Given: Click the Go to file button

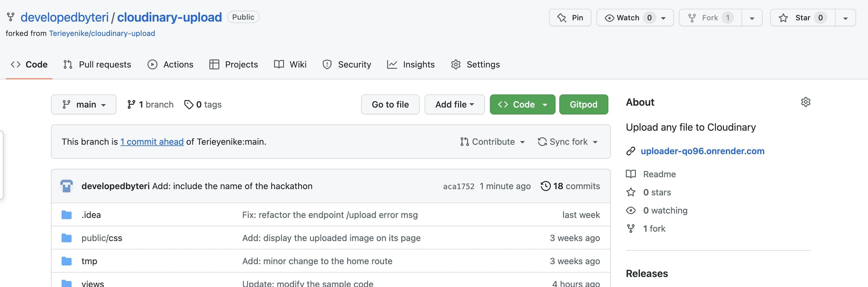Looking at the screenshot, I should (390, 104).
